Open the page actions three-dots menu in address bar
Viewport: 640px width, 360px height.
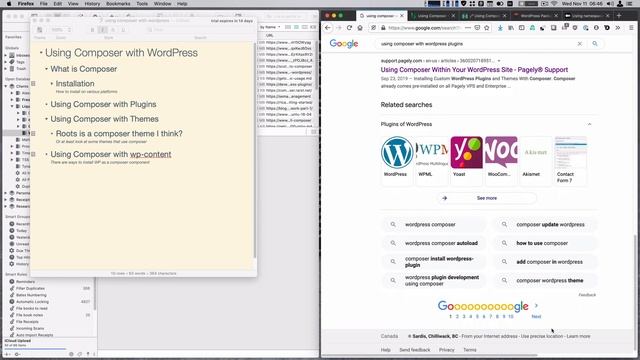[468, 28]
